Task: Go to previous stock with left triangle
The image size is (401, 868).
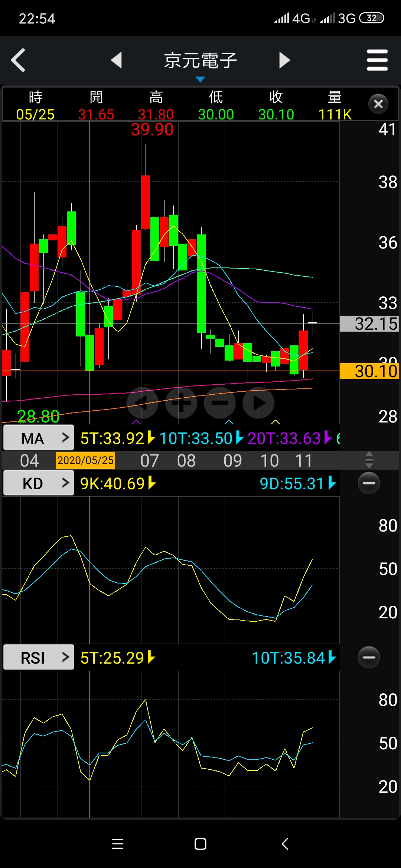Action: 117,60
